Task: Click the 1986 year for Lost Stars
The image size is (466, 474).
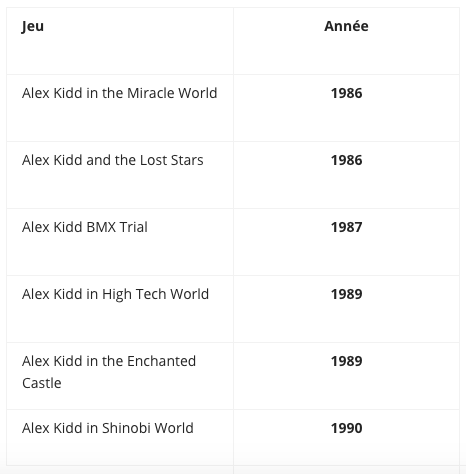Action: (x=346, y=160)
